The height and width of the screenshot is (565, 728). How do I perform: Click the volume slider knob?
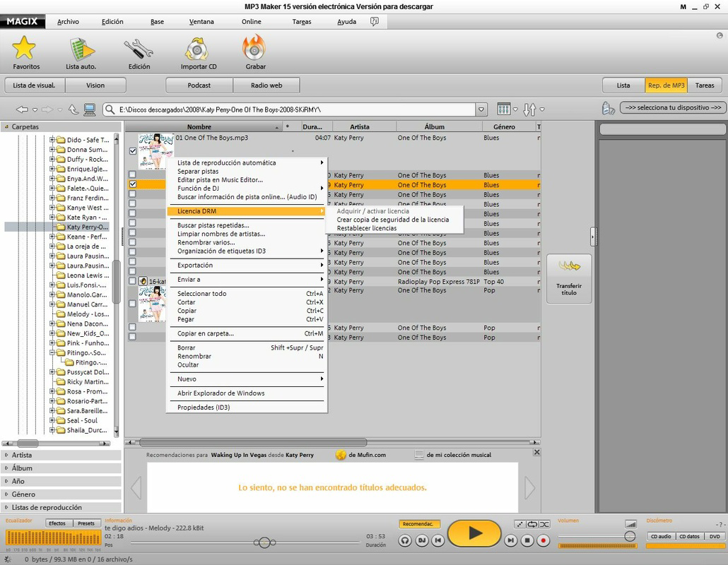pyautogui.click(x=630, y=536)
